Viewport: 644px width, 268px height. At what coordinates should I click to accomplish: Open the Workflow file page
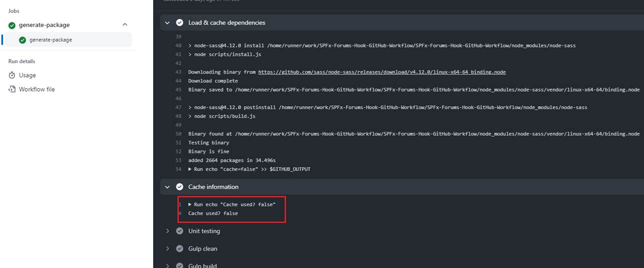[x=37, y=89]
